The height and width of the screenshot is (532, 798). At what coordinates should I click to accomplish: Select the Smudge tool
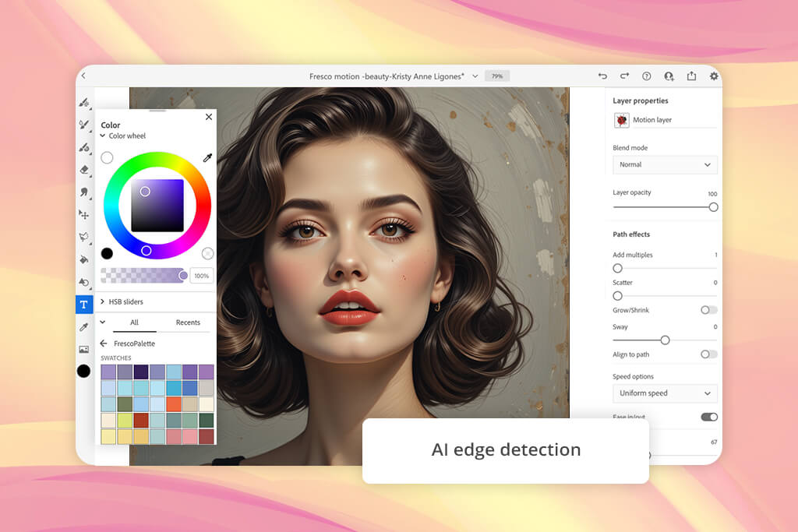(x=84, y=192)
